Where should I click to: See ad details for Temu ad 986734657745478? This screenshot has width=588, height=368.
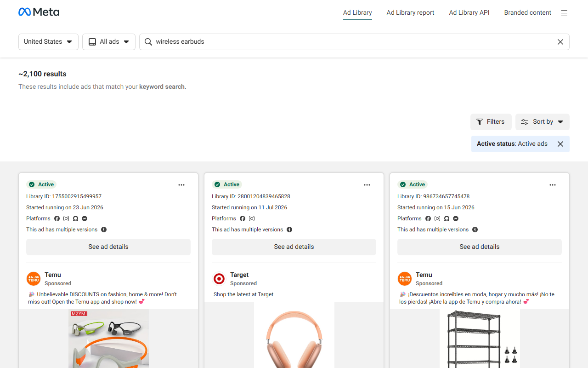click(x=480, y=247)
